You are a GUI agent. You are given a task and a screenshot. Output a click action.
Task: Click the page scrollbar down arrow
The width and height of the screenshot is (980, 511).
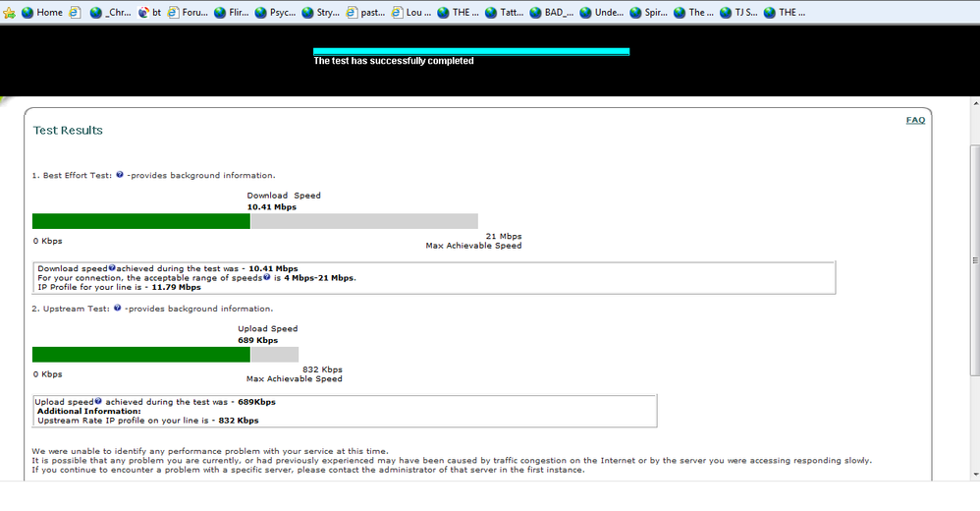976,475
